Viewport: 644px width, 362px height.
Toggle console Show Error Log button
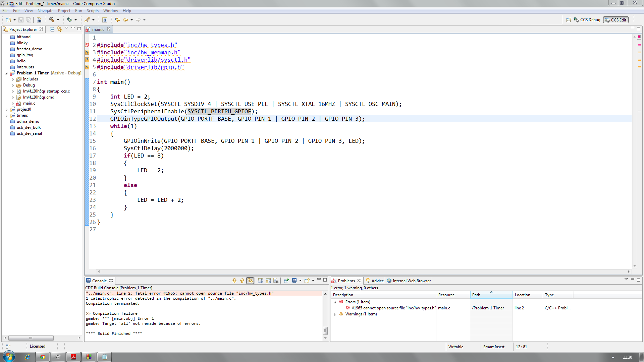250,281
